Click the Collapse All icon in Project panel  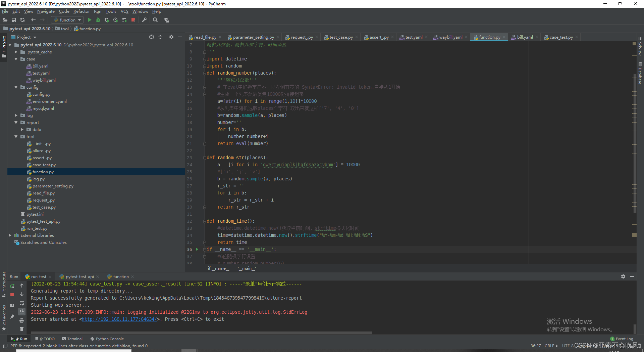160,37
